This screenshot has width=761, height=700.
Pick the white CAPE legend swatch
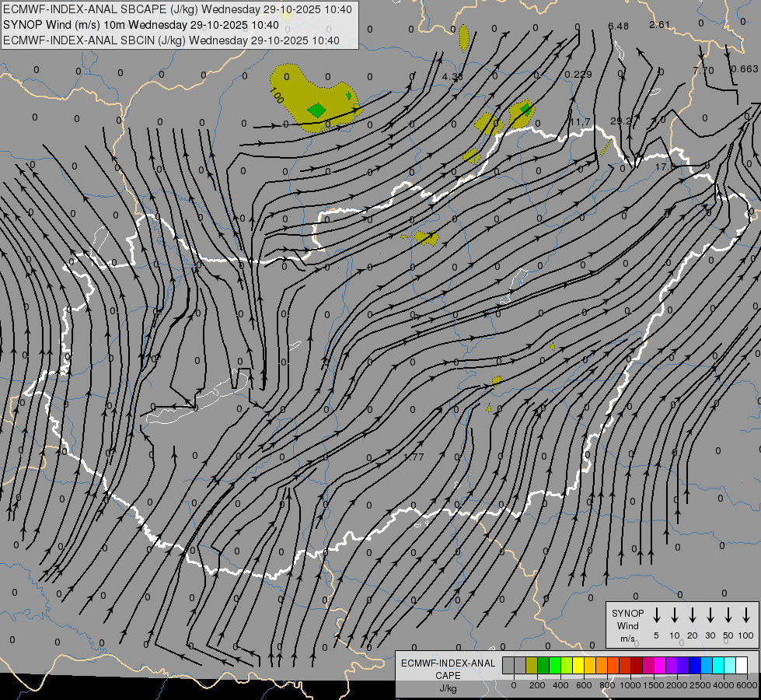[x=741, y=665]
